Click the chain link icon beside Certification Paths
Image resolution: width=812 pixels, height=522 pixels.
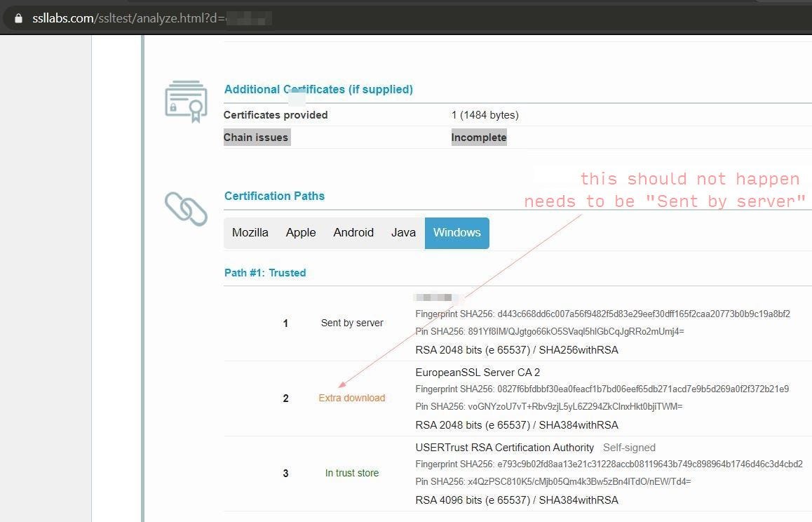(x=186, y=209)
